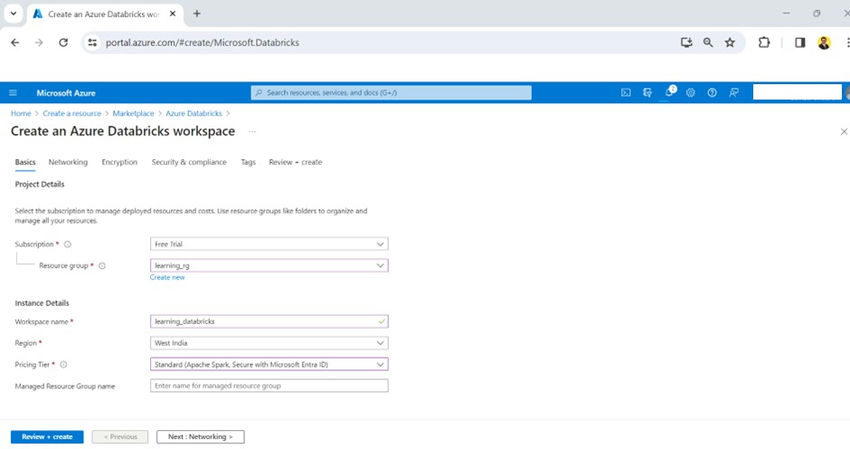
Task: Launch the Cloud Shell icon
Action: (626, 93)
